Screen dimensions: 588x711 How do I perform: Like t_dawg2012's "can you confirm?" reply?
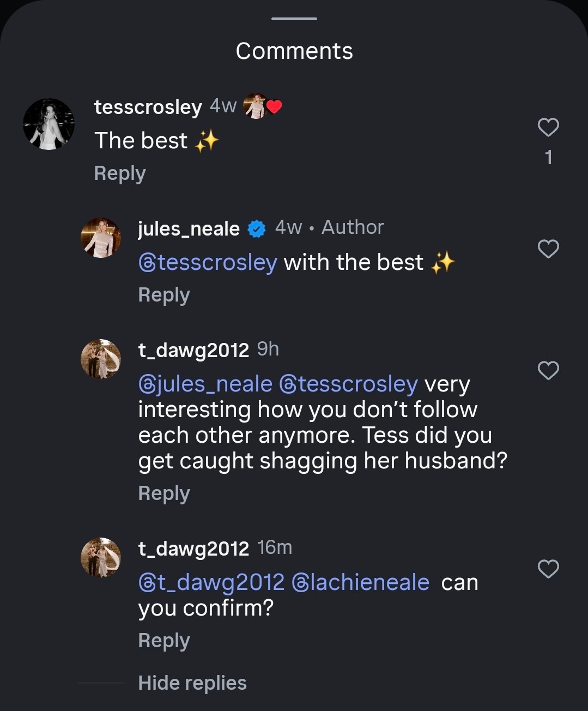548,569
